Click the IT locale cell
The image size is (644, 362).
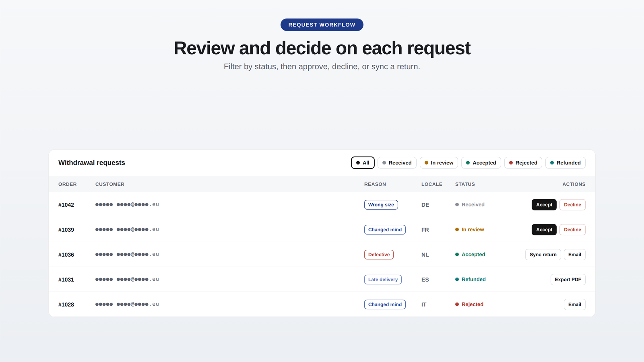(424, 304)
